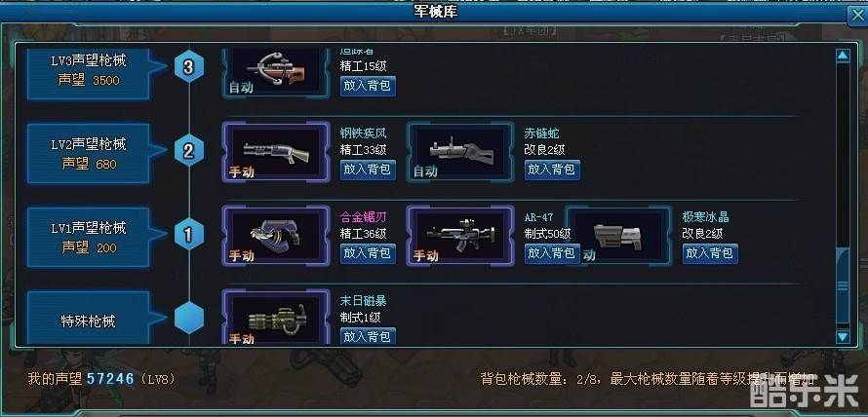Click scrollbar down arrow in weapon list

(843, 336)
